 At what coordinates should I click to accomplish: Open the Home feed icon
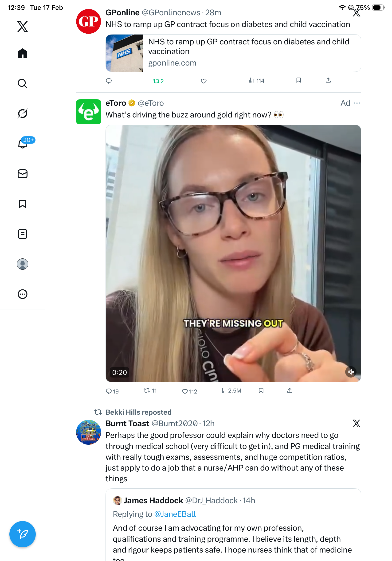[23, 53]
